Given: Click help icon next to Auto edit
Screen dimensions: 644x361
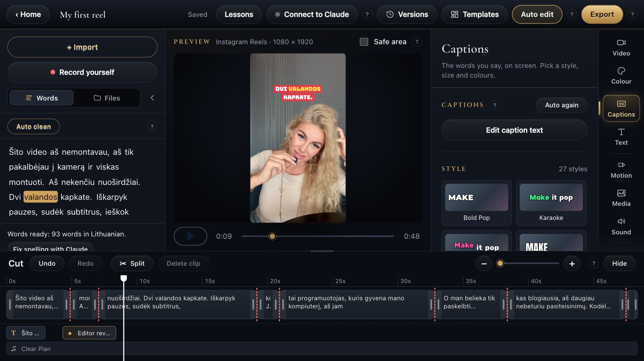Looking at the screenshot, I should point(572,14).
